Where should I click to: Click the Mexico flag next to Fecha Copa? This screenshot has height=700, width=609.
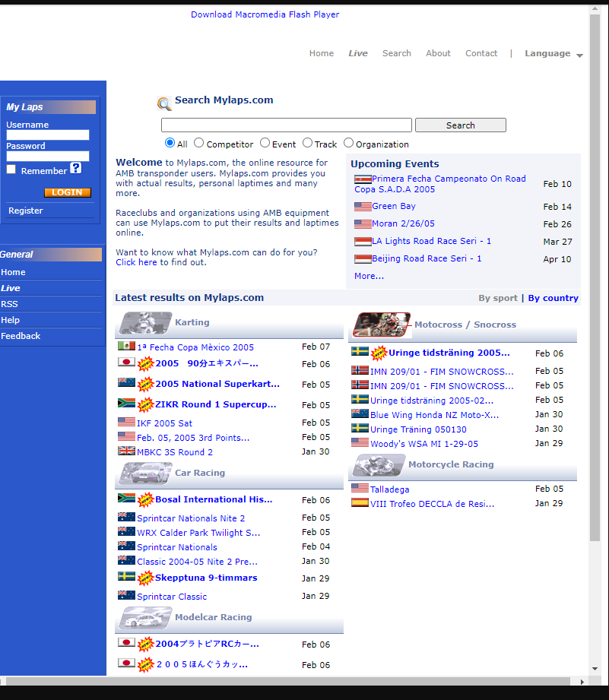(x=126, y=347)
